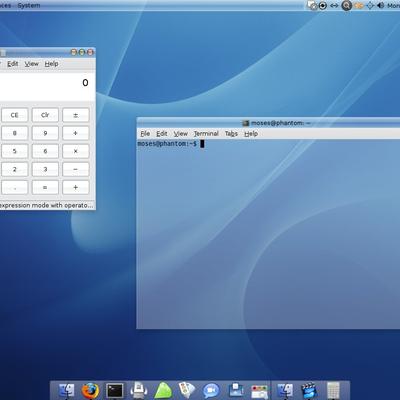Launch the Terminal icon in the dock

(x=114, y=390)
